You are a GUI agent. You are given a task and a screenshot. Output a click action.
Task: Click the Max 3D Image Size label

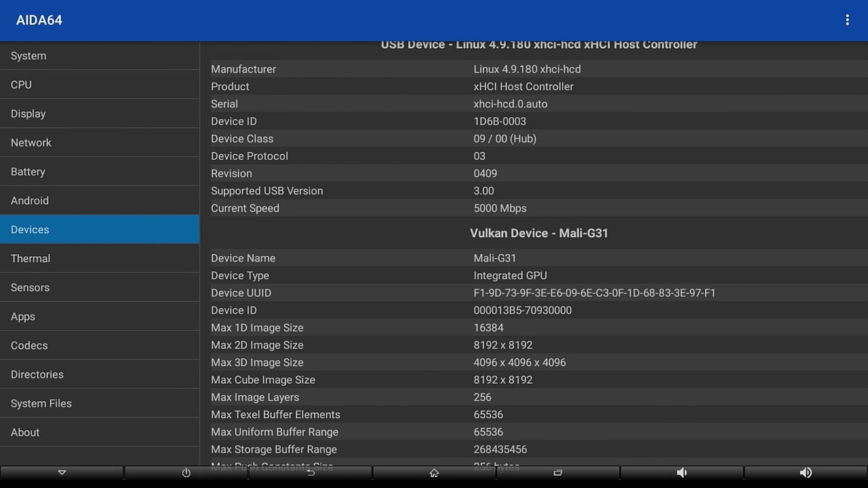click(257, 363)
